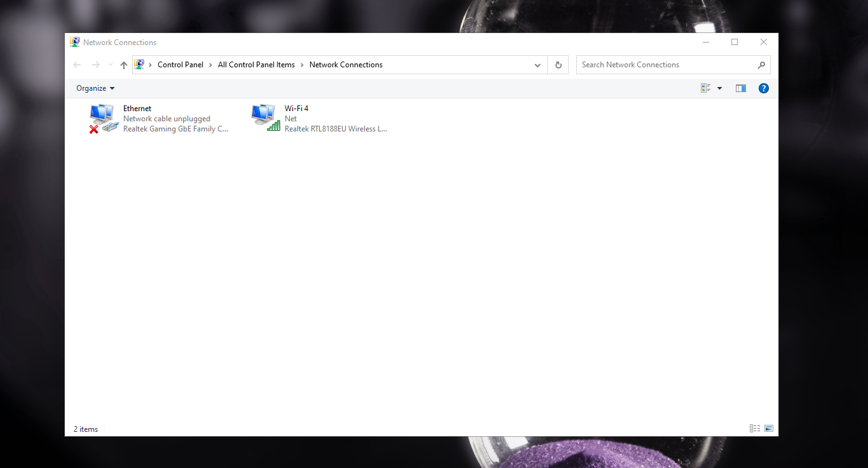Focus the Search Network Connections field
Viewport: 868px width, 468px height.
point(666,65)
